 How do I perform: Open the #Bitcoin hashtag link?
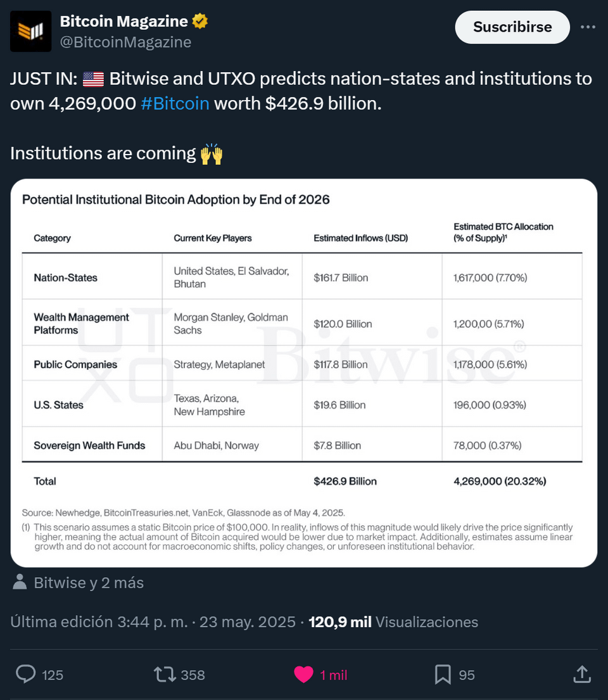point(175,103)
